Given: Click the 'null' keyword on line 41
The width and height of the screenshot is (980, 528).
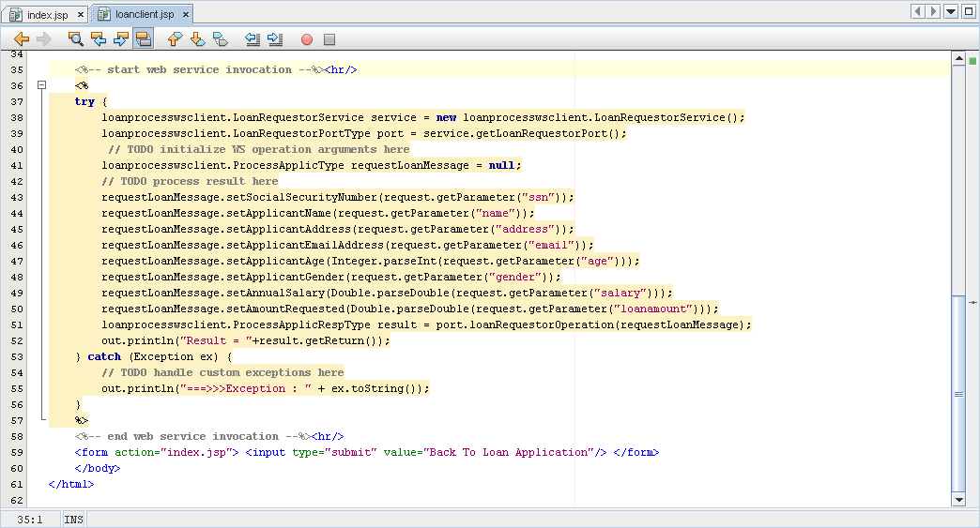Looking at the screenshot, I should point(501,165).
